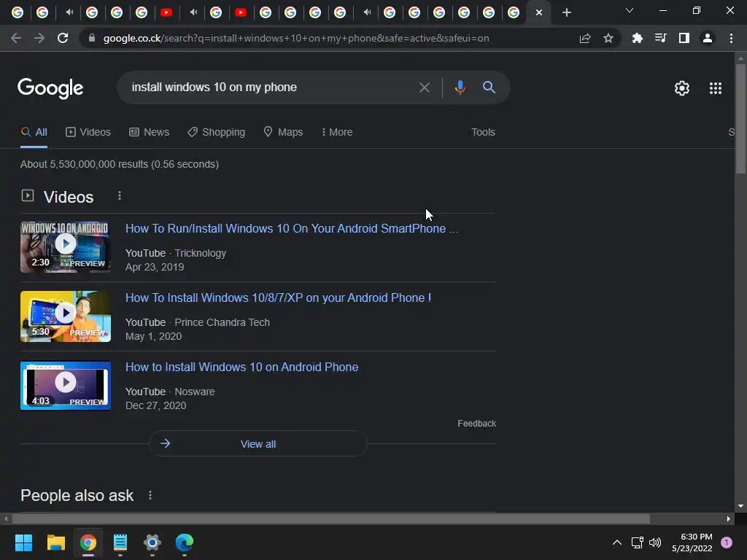Image resolution: width=747 pixels, height=560 pixels.
Task: Open the Notepad taskbar icon
Action: [120, 542]
